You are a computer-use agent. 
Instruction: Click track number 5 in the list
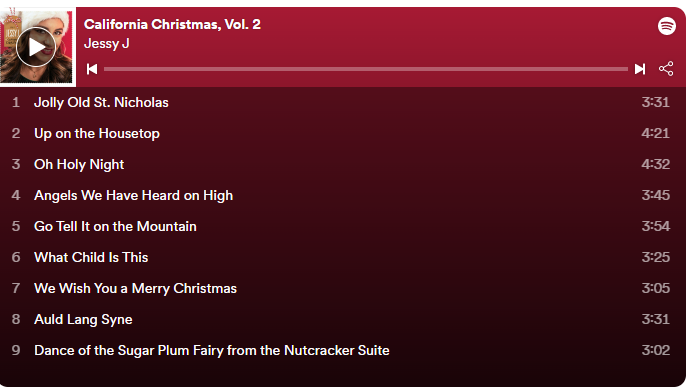pos(16,226)
